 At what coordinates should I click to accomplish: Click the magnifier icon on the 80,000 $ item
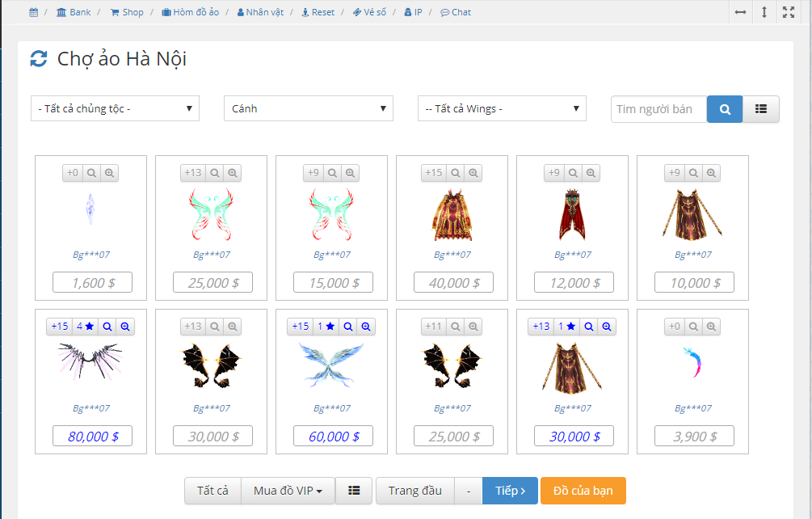(107, 327)
